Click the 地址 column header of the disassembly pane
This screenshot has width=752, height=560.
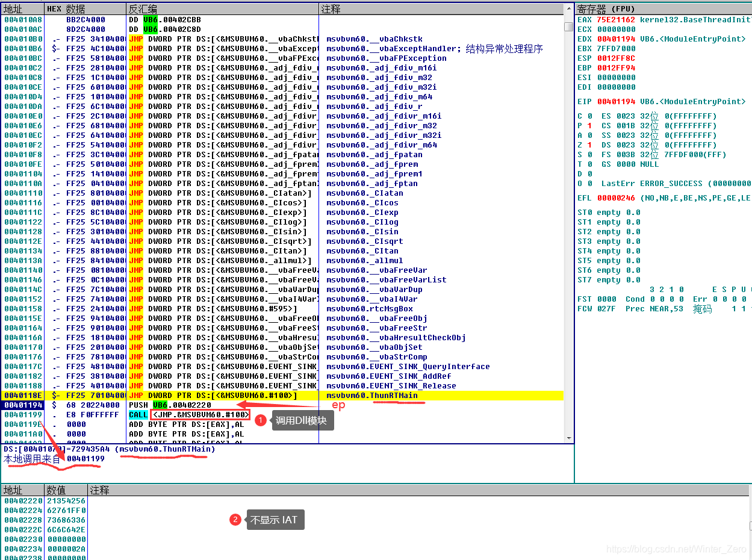click(x=22, y=9)
